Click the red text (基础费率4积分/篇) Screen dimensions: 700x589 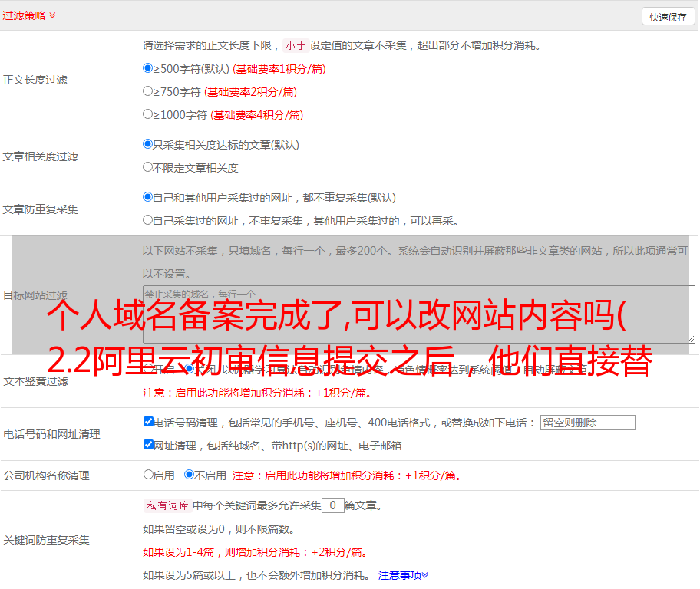256,115
